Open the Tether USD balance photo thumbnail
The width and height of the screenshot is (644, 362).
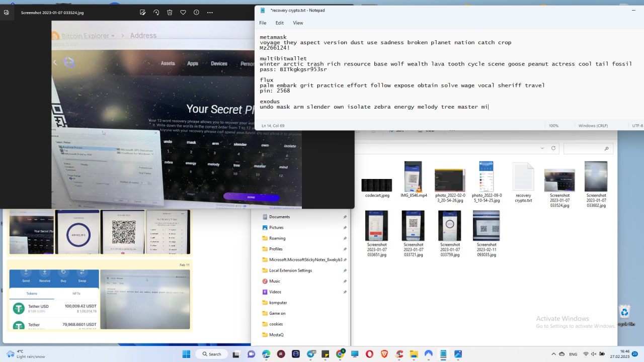coord(54,299)
